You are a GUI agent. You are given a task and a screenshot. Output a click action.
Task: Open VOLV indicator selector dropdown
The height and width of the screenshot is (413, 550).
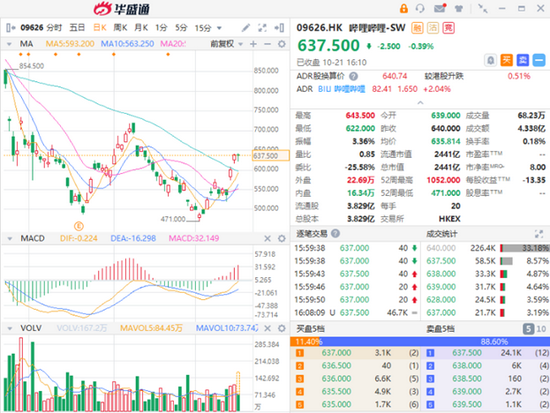pos(9,329)
